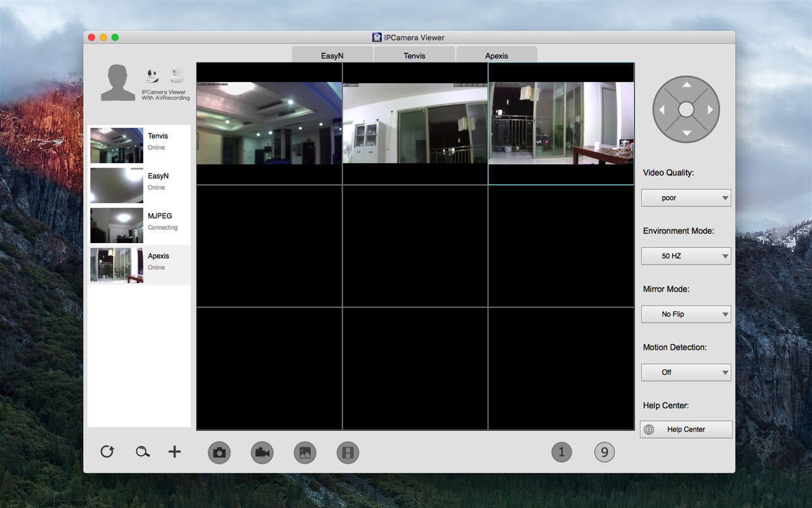Open saved pictures gallery icon
Viewport: 812px width, 508px height.
(305, 453)
